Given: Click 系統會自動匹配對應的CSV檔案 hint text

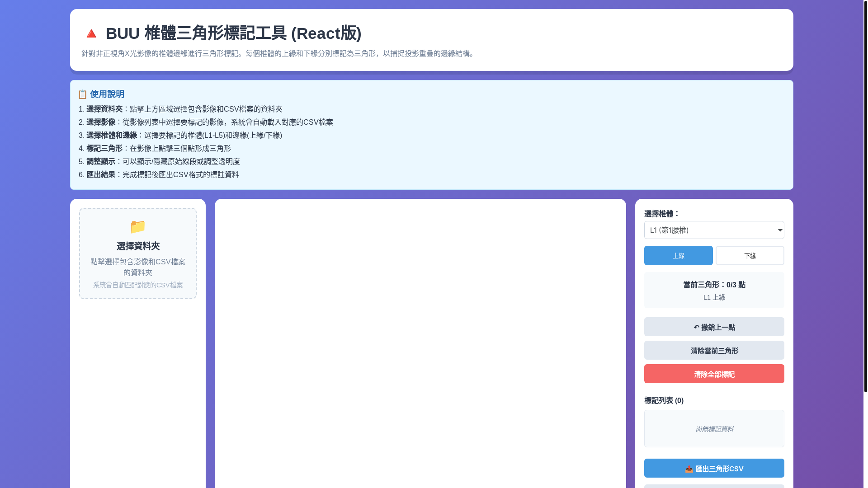Looking at the screenshot, I should tap(138, 285).
